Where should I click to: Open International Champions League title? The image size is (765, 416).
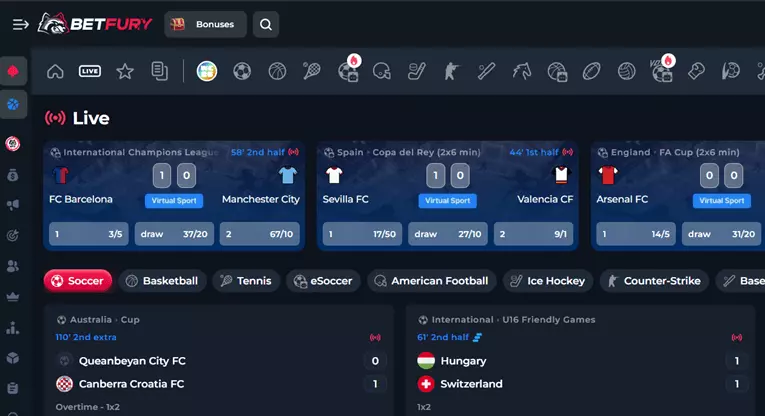pos(141,152)
